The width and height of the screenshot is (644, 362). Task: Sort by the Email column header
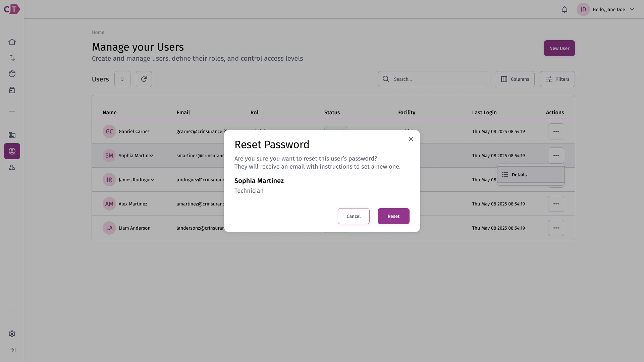pyautogui.click(x=183, y=113)
